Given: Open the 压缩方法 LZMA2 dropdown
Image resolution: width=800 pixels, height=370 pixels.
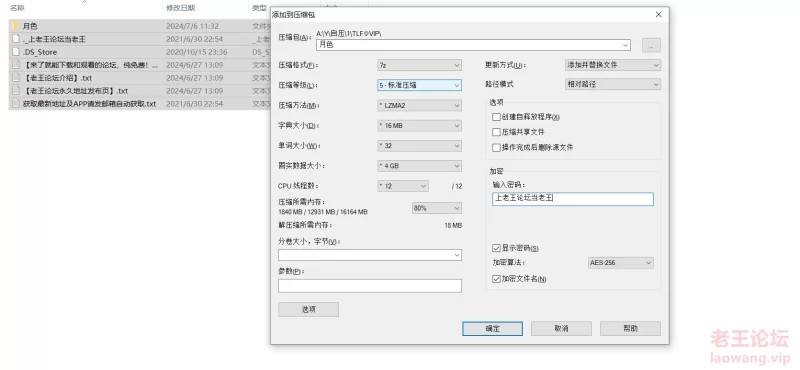Looking at the screenshot, I should [x=419, y=105].
